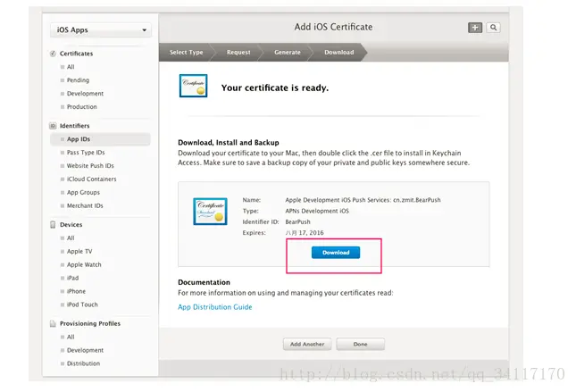Click the search magnifier icon

[493, 28]
